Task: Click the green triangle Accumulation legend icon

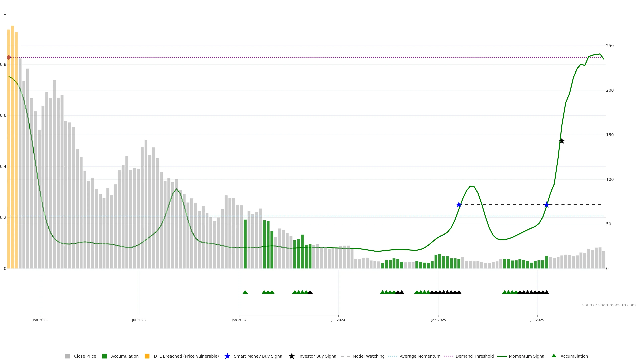Action: click(554, 356)
